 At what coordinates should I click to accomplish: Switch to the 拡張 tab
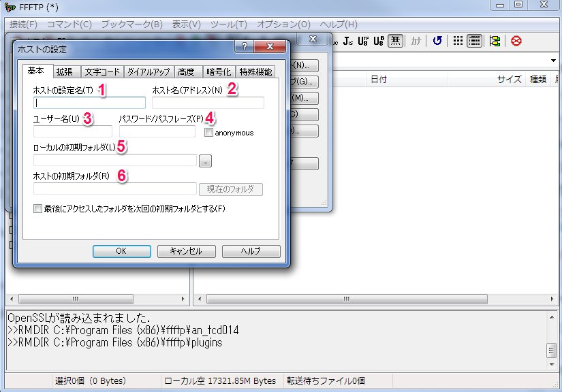click(x=66, y=72)
